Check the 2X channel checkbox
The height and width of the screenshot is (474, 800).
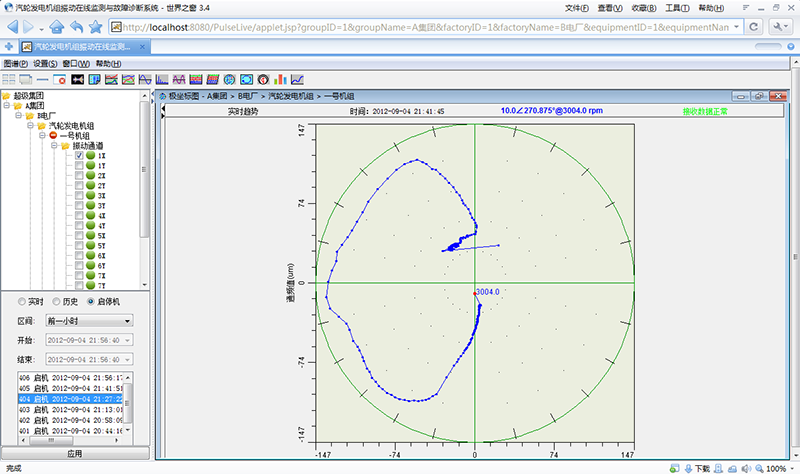[79, 176]
